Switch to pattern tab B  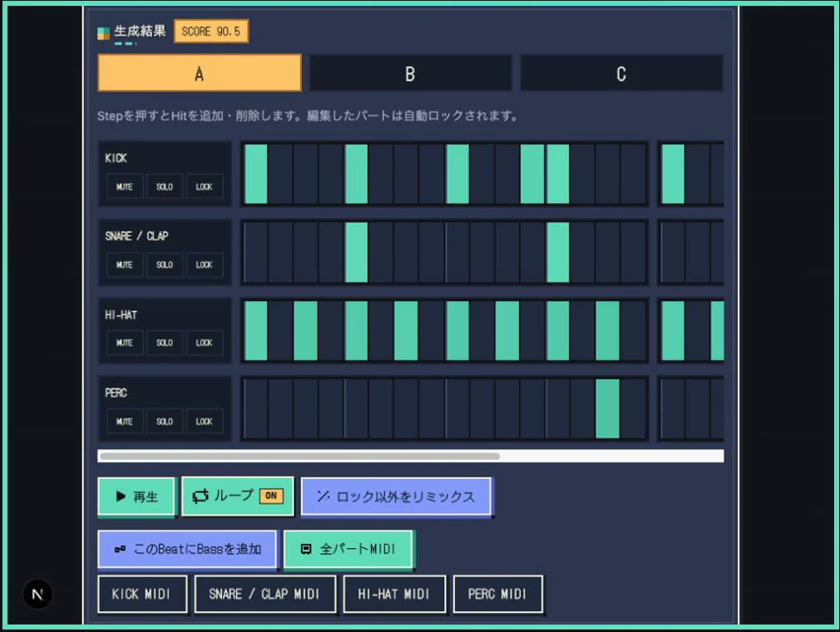point(410,73)
